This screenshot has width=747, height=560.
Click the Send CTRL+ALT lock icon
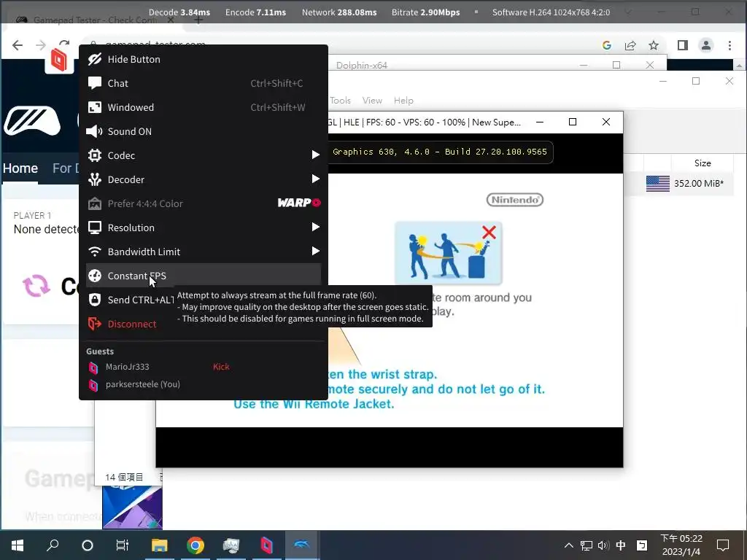[x=95, y=300]
